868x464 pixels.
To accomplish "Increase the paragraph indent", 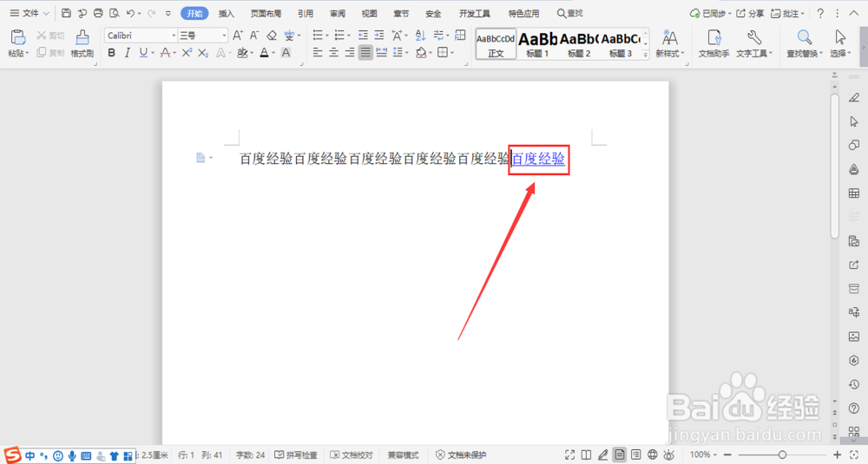I will (x=378, y=36).
